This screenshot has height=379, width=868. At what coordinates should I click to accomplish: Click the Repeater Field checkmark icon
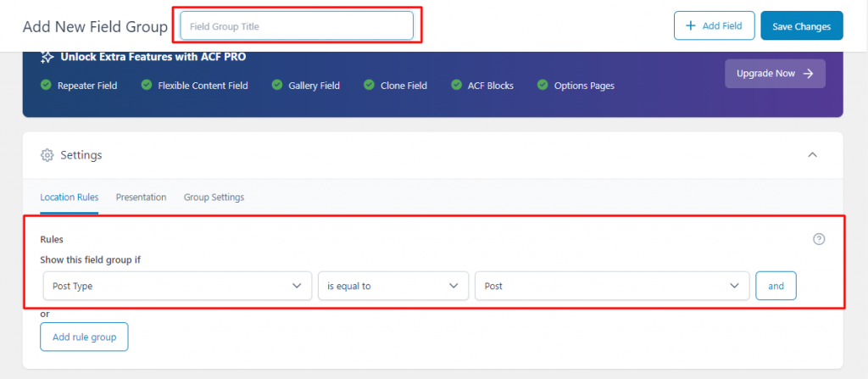click(x=46, y=86)
